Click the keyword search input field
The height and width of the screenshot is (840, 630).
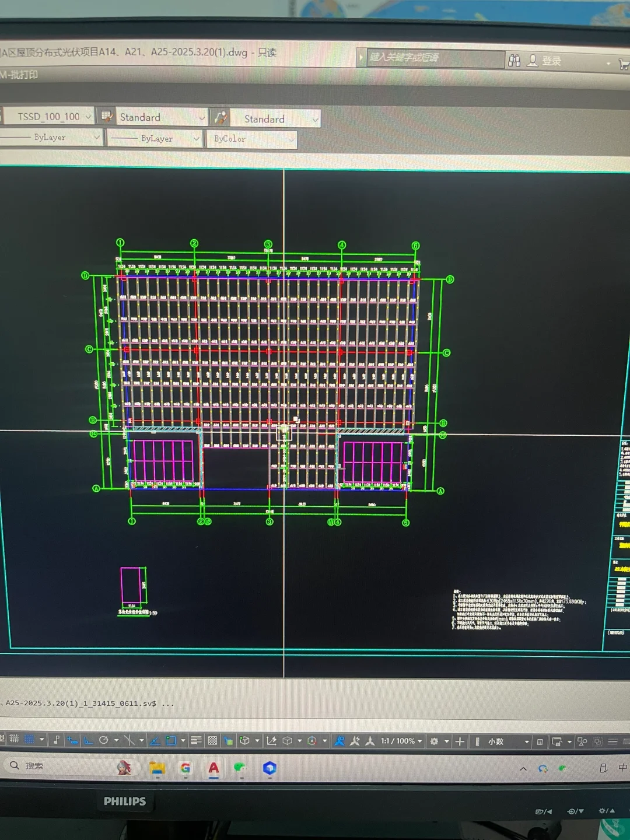pos(435,58)
